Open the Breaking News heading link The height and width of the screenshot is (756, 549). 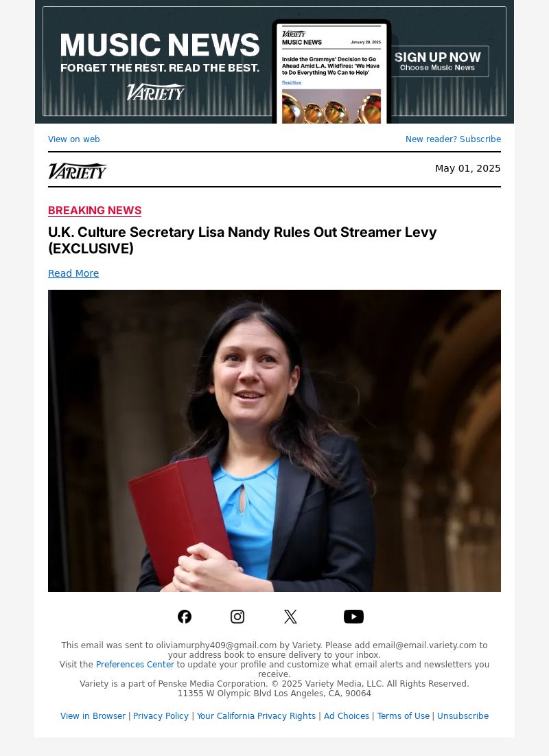pos(95,211)
